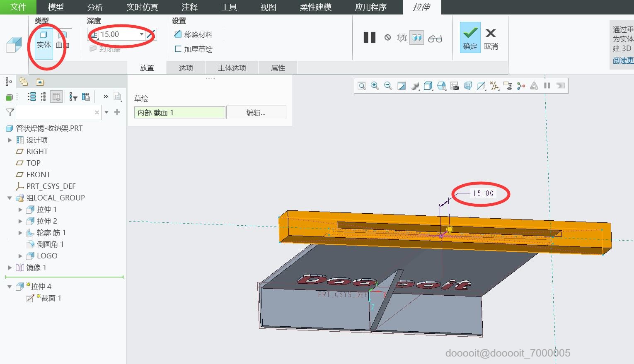Switch to the 视图 ribbon tab
This screenshot has height=364, width=634.
[x=268, y=7]
